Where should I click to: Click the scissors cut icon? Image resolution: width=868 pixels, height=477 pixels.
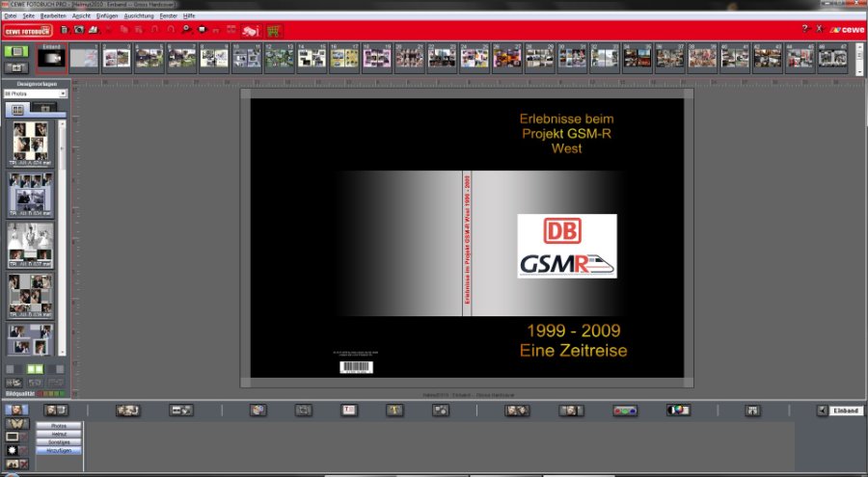coord(108,30)
